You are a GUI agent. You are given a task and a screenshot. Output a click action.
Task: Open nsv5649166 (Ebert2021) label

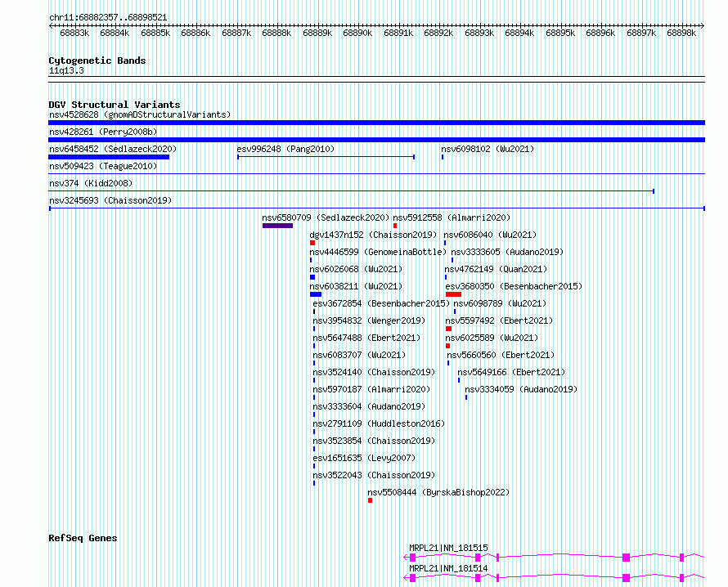[511, 372]
